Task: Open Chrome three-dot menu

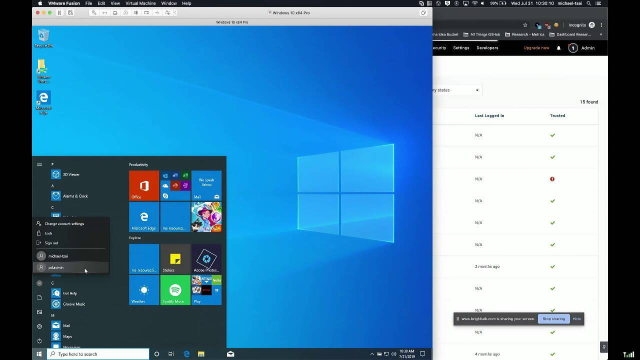Action: coord(601,25)
